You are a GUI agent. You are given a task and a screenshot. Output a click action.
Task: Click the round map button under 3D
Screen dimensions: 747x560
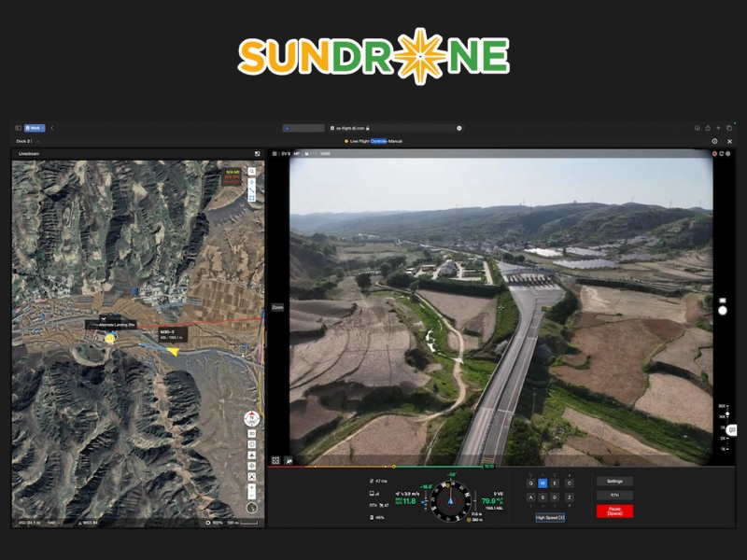coord(251,445)
